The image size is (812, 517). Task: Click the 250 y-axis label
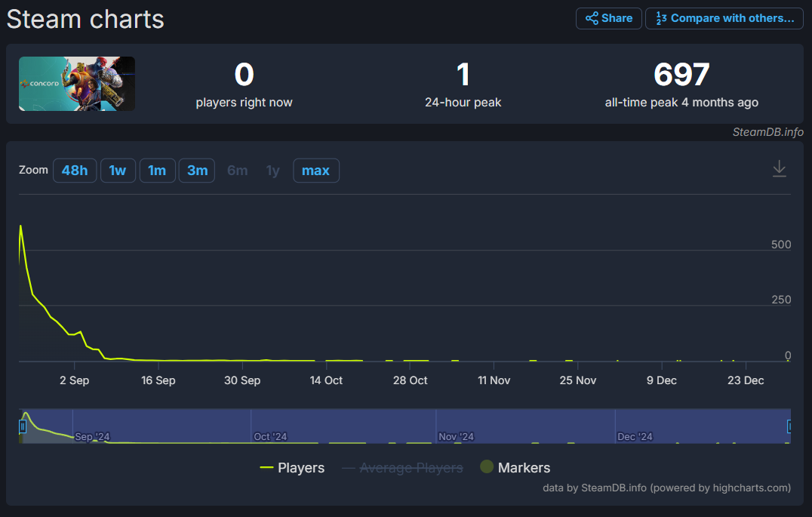click(x=781, y=300)
